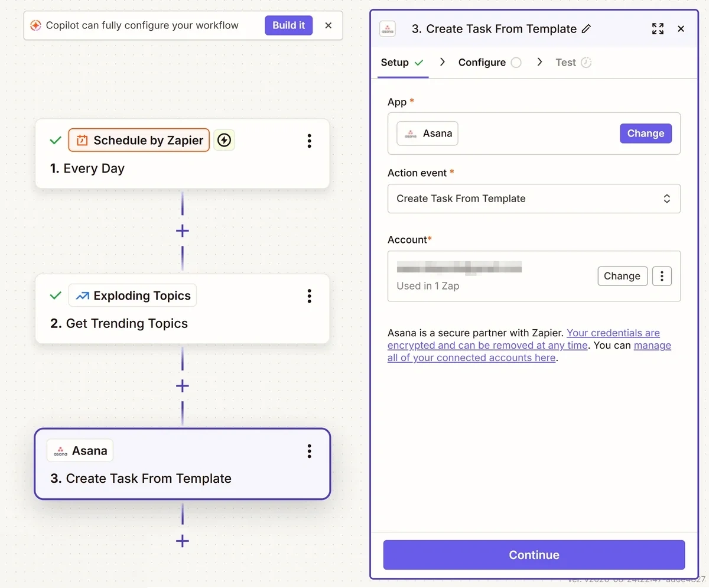Open the Action event dropdown
The image size is (709, 588).
[x=534, y=199]
